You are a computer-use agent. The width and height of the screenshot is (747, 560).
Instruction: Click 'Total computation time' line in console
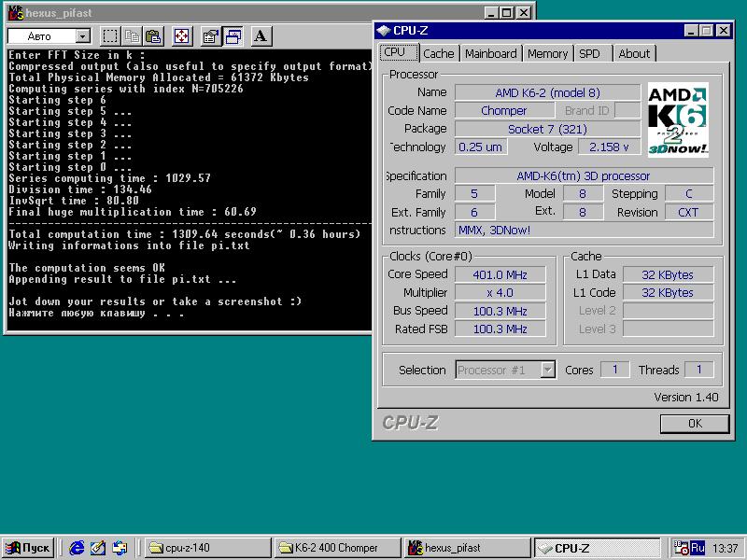click(184, 234)
